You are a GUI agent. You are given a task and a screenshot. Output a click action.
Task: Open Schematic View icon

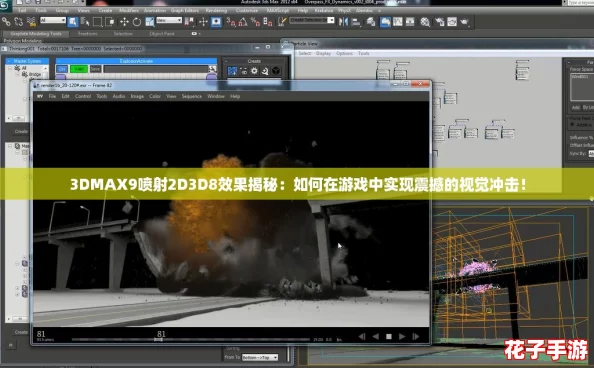point(410,22)
